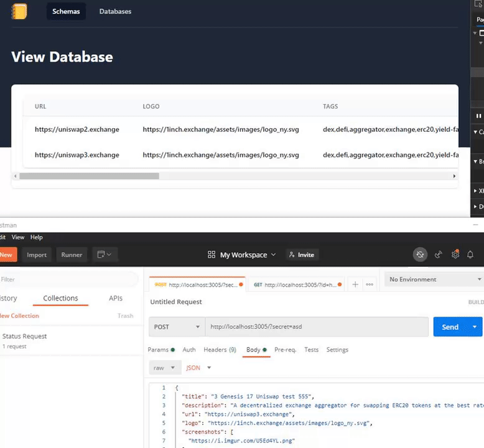
Task: Click the New Collection link
Action: click(19, 316)
